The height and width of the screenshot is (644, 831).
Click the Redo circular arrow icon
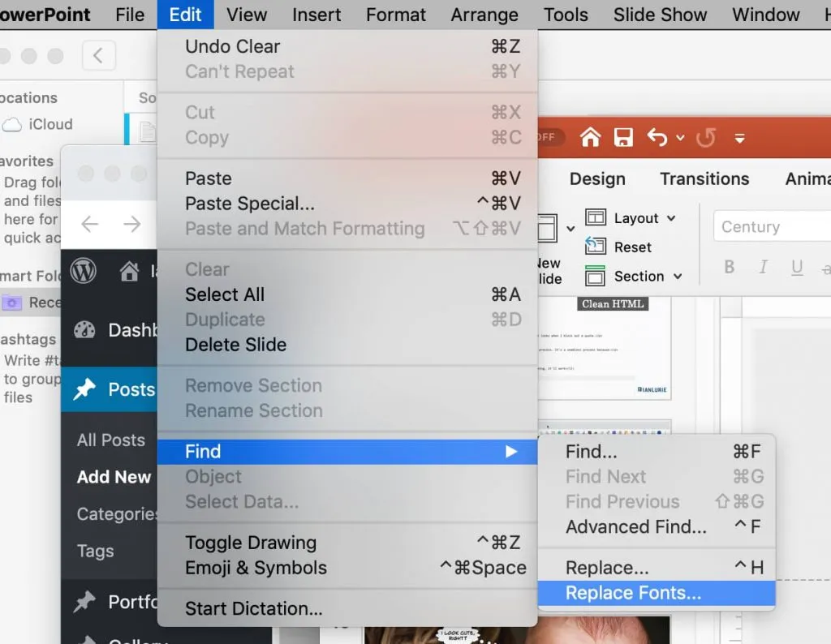coord(706,138)
